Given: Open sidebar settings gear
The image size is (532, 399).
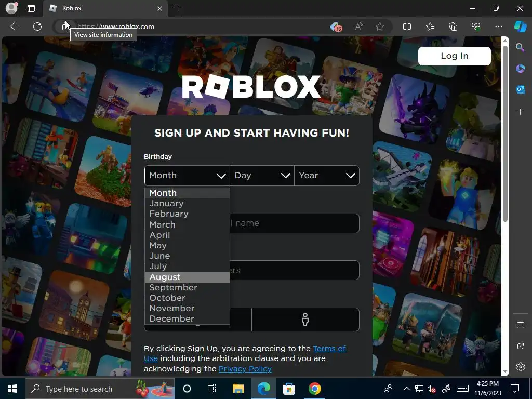Looking at the screenshot, I should [520, 367].
